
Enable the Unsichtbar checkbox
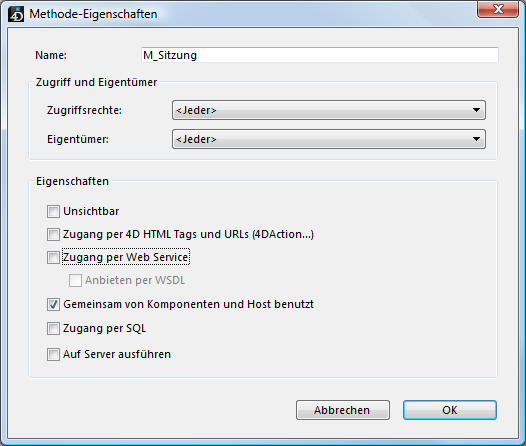coord(53,212)
